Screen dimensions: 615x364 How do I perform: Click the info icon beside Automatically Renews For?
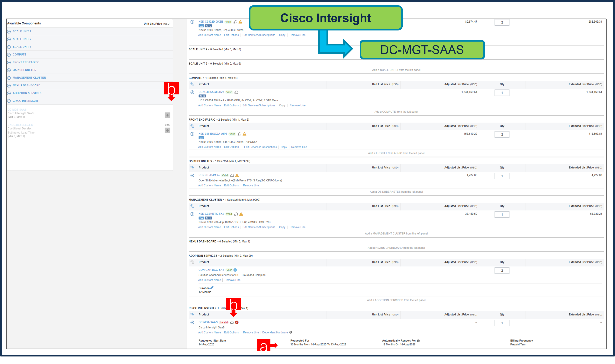pos(418,340)
